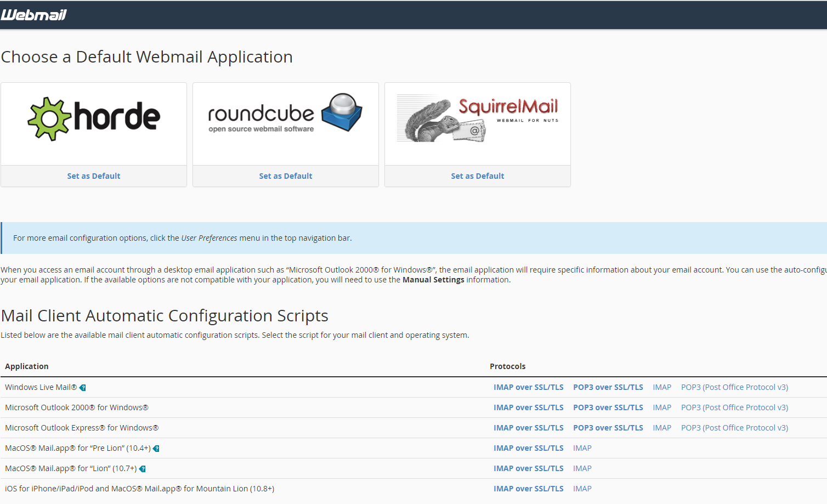Open help icon for MacOS Mail.app Pre Lion
Viewport: 827px width, 504px height.
coord(156,449)
